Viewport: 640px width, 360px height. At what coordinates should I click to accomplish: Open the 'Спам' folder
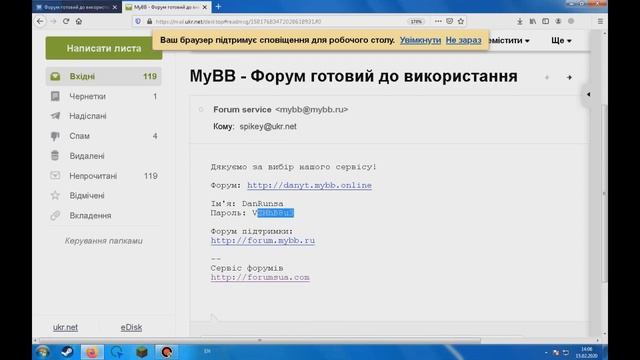tap(104, 136)
